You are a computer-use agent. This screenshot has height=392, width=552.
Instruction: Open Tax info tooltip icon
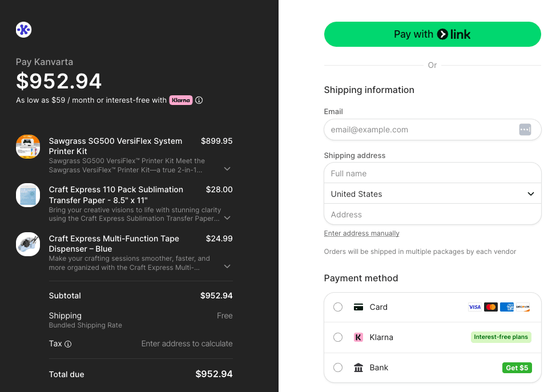(x=68, y=344)
